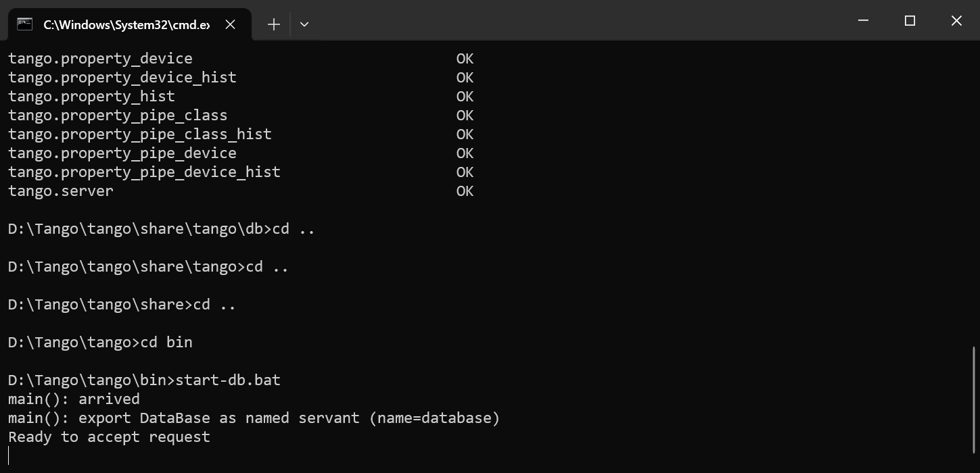The height and width of the screenshot is (473, 980).
Task: Click the OK status beside tango.property_hist
Action: [465, 97]
